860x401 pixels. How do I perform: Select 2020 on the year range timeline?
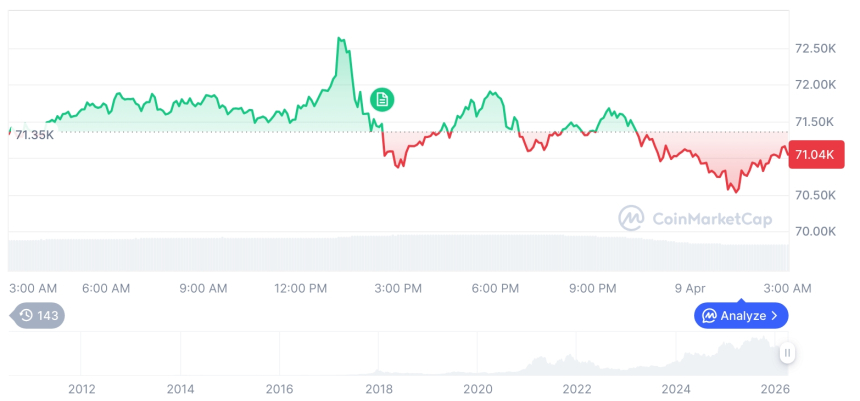478,389
